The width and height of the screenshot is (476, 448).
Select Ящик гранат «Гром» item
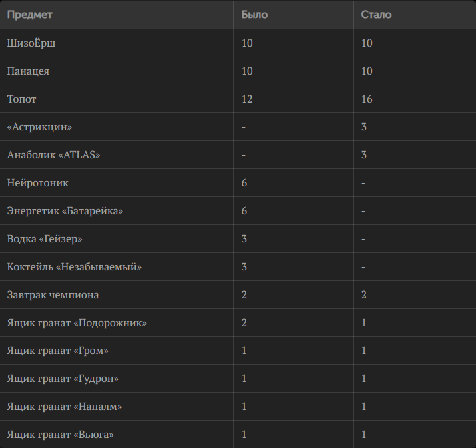58,351
